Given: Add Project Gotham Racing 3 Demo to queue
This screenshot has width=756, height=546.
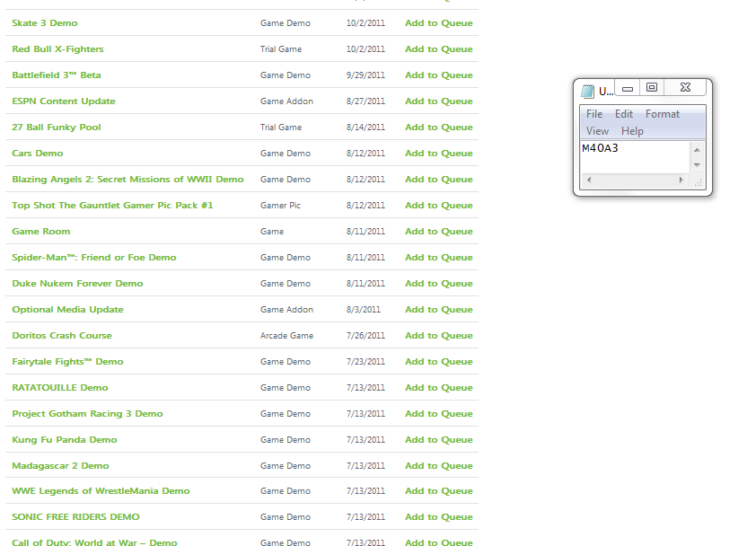Looking at the screenshot, I should point(439,414).
